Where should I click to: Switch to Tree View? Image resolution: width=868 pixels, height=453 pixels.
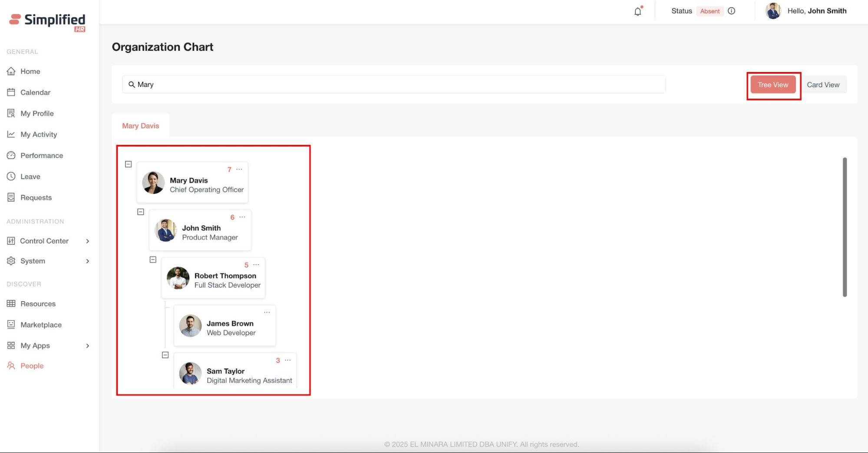(x=772, y=85)
